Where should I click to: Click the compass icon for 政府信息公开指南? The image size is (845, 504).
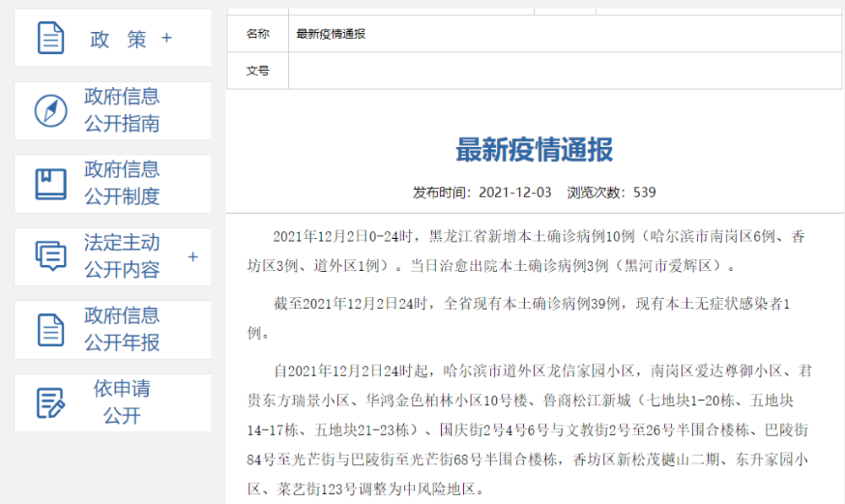[x=51, y=111]
